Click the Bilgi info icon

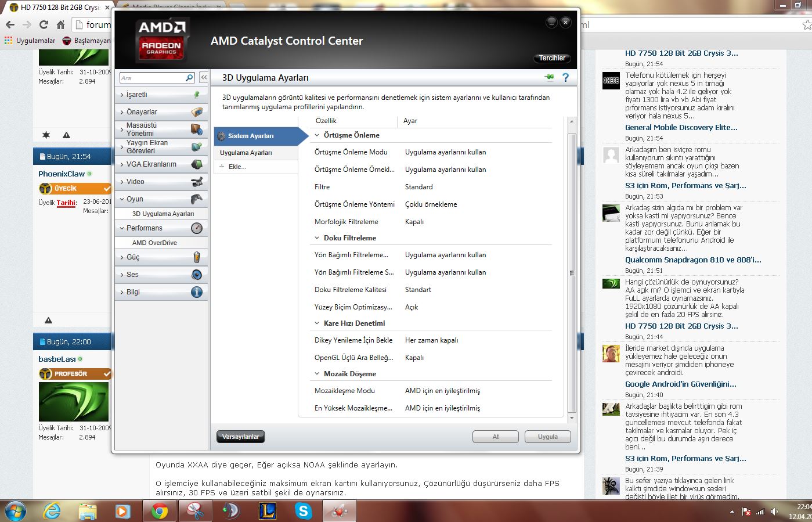(x=197, y=292)
